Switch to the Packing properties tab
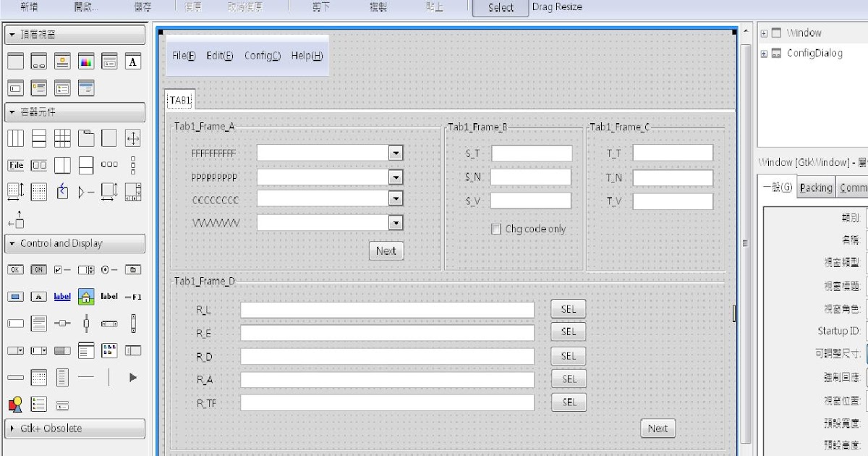 pyautogui.click(x=816, y=187)
